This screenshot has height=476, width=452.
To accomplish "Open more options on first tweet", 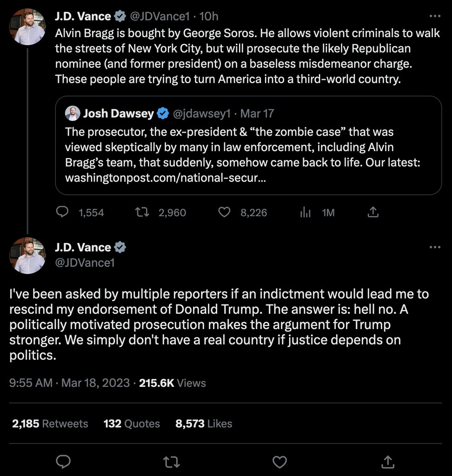I will pos(435,16).
